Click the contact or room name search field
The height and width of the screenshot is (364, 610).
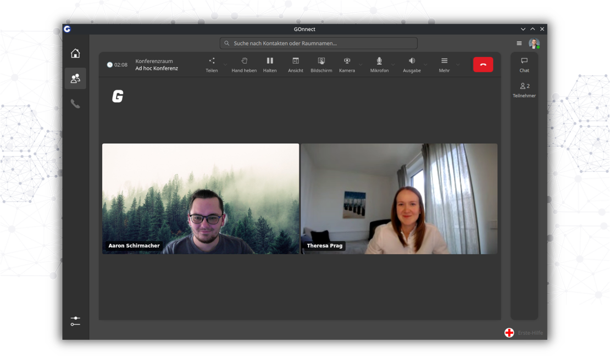(319, 43)
